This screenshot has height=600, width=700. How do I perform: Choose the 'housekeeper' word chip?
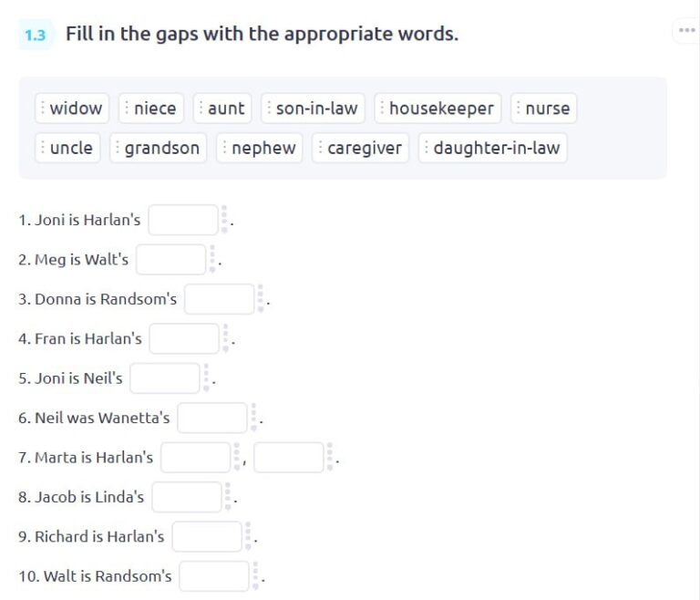coord(437,109)
